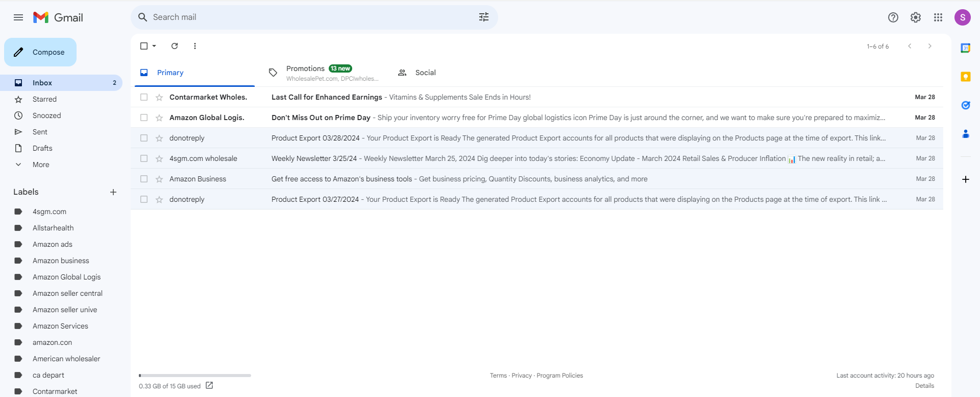The height and width of the screenshot is (397, 980).
Task: Open the More options three-dot menu
Action: [195, 46]
